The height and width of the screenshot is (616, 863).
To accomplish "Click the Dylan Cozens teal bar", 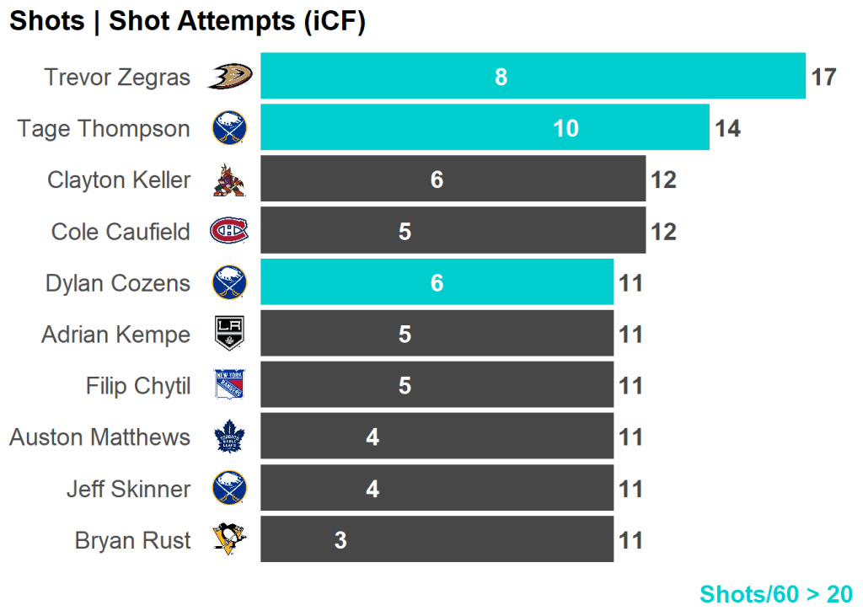I will pos(437,282).
